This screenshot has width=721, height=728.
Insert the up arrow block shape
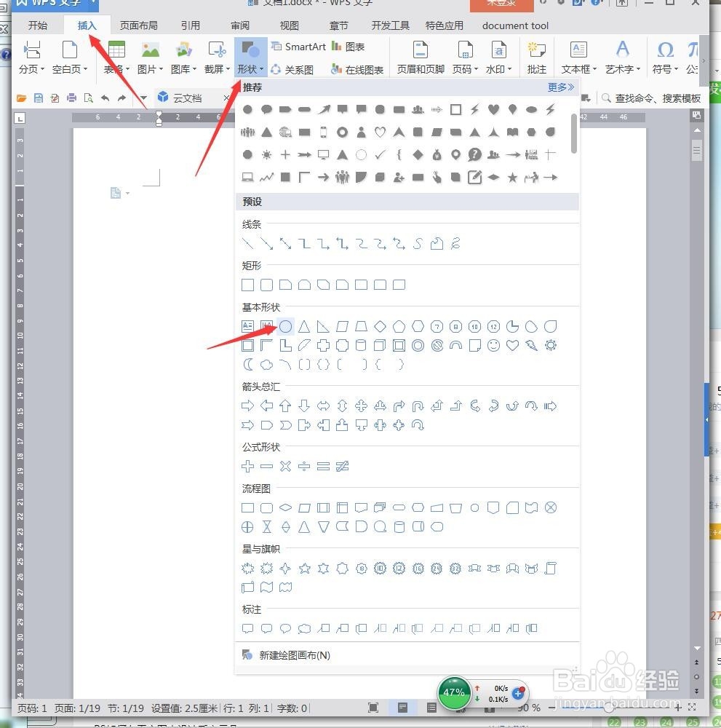tap(285, 406)
